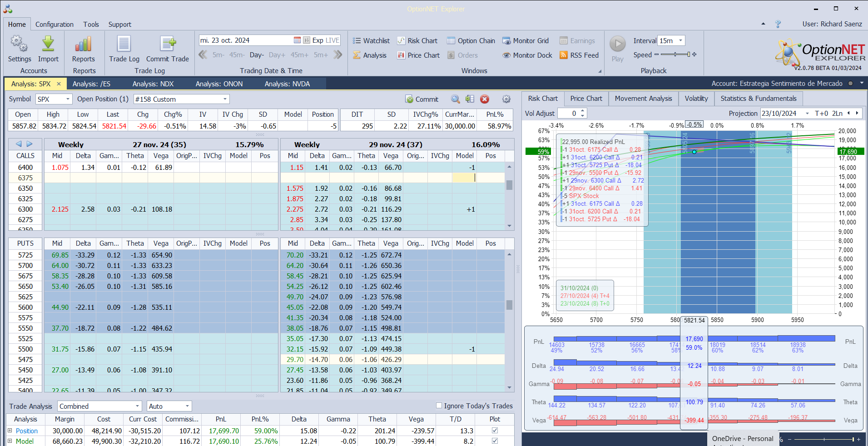Toggle Ignore Today's Trades checkbox
Screen dimensions: 868x446
439,406
